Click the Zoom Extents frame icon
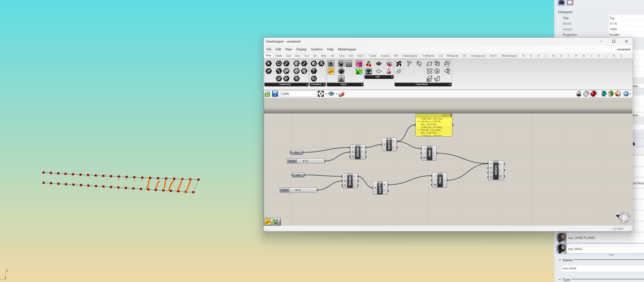Image resolution: width=644 pixels, height=282 pixels. [x=320, y=94]
